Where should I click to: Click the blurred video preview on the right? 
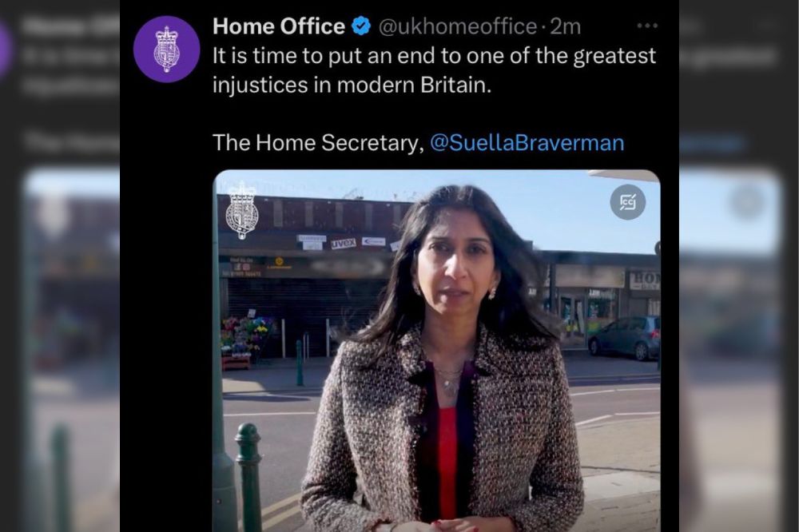click(729, 351)
